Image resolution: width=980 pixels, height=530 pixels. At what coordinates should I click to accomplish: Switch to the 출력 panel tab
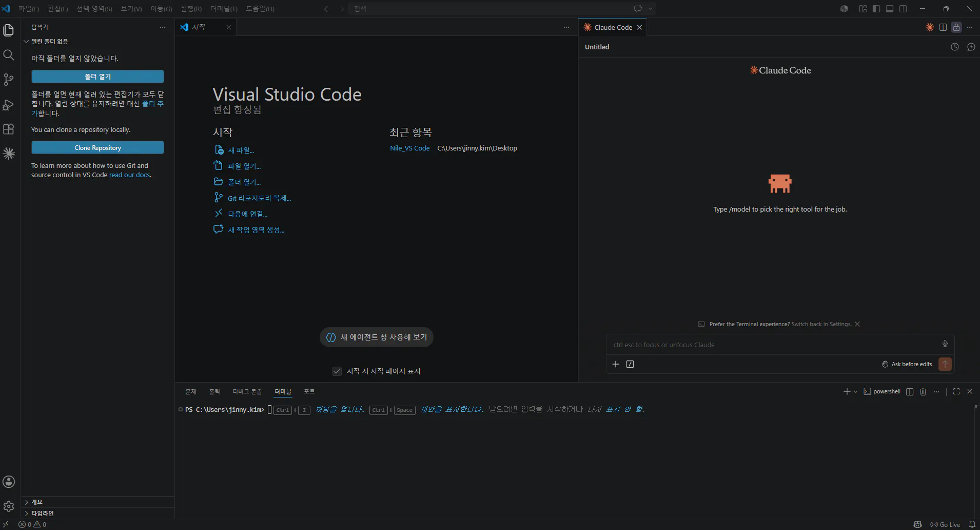click(x=214, y=391)
